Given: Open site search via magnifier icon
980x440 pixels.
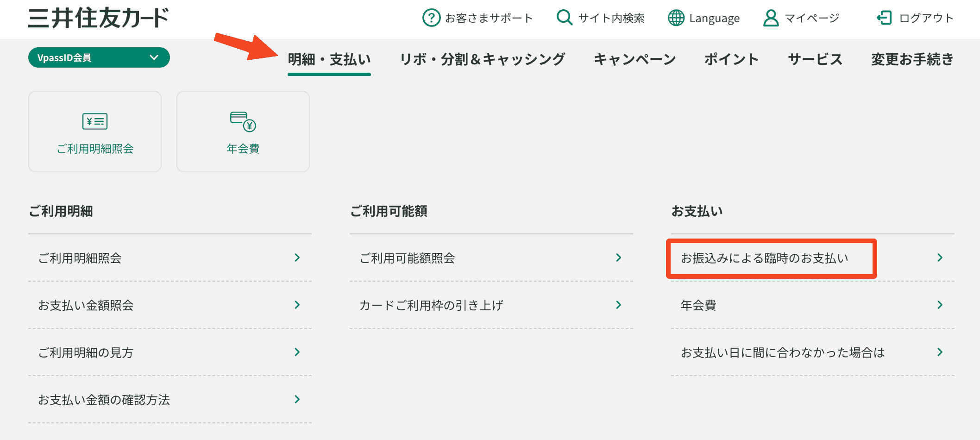Looking at the screenshot, I should point(564,18).
